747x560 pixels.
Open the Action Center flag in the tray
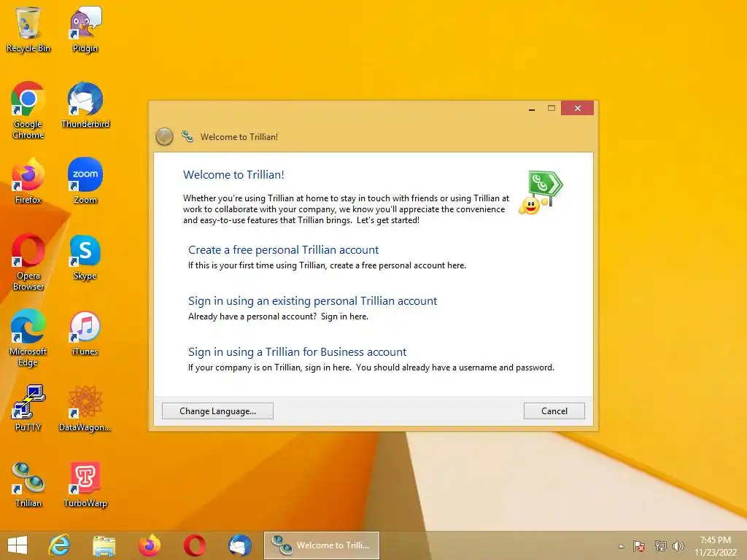pyautogui.click(x=639, y=546)
